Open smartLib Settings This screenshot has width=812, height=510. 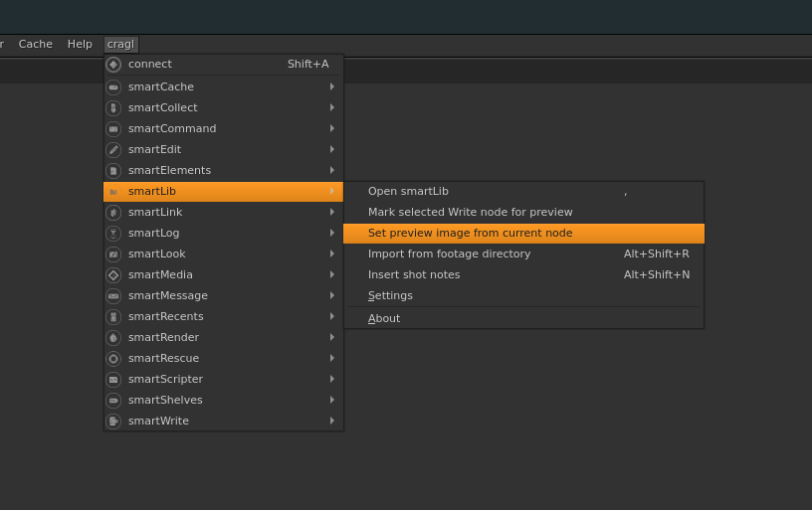pos(390,295)
